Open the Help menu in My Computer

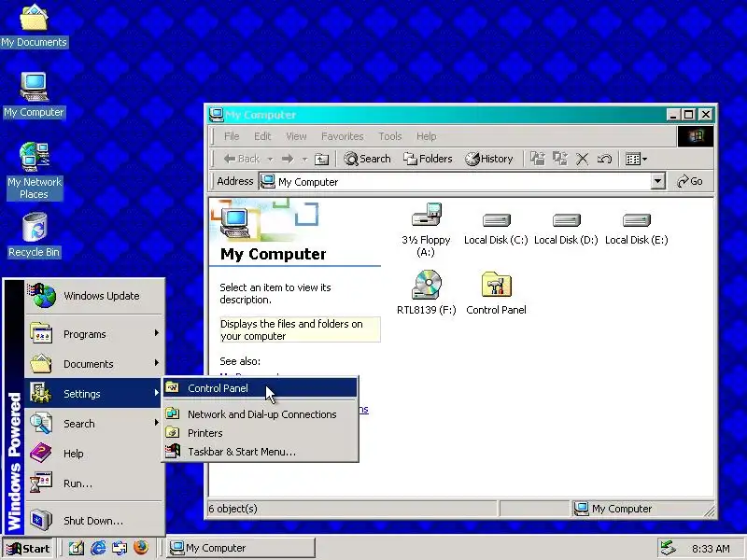pos(427,136)
